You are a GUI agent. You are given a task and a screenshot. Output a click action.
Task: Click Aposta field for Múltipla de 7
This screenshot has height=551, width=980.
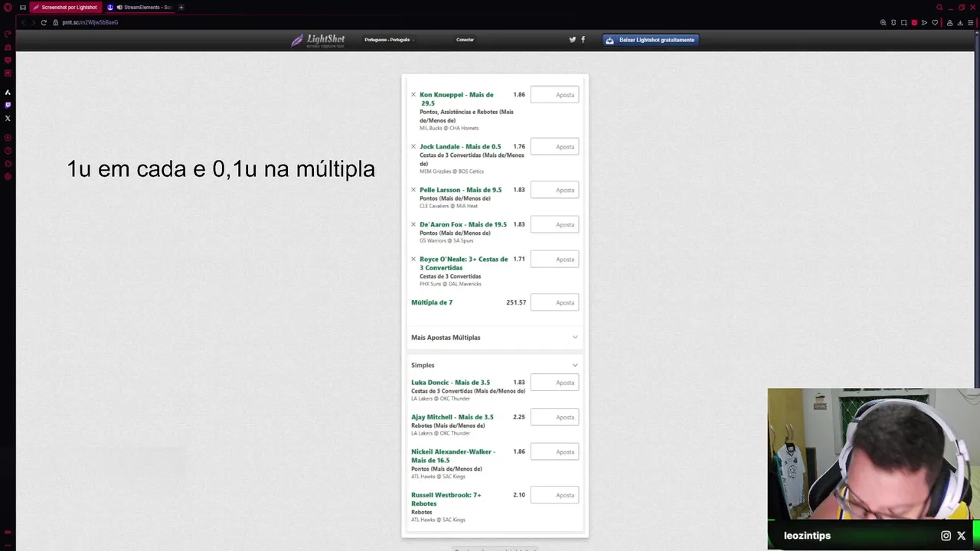tap(554, 302)
